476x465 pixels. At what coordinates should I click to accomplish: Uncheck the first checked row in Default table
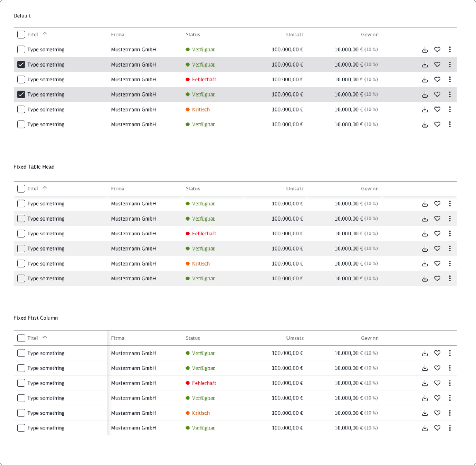click(21, 64)
